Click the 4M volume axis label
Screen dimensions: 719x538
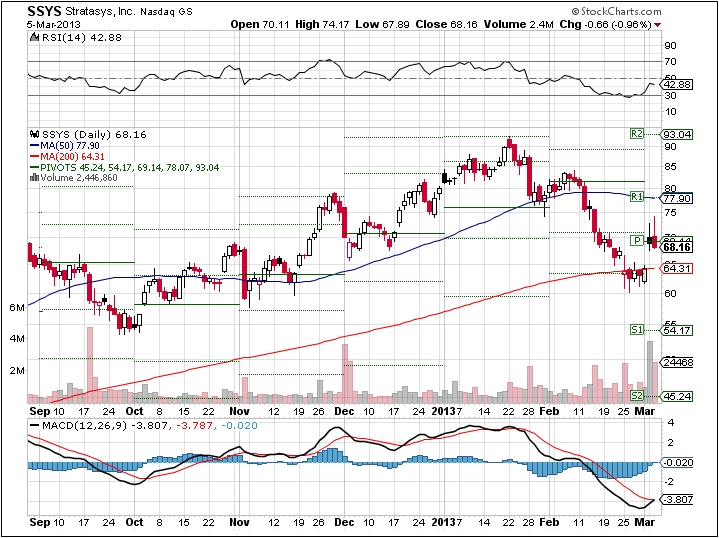[x=17, y=338]
